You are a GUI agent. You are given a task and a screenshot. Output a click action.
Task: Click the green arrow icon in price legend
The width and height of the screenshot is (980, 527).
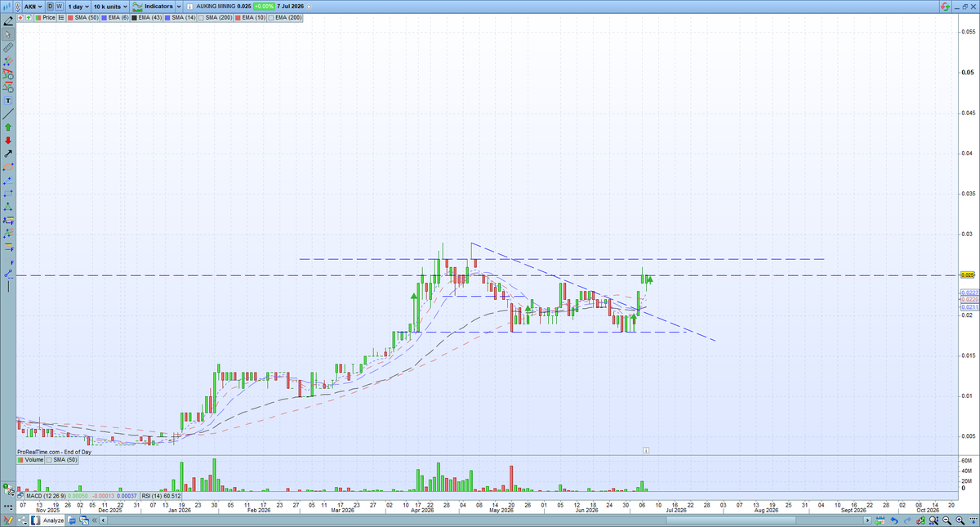(29, 18)
